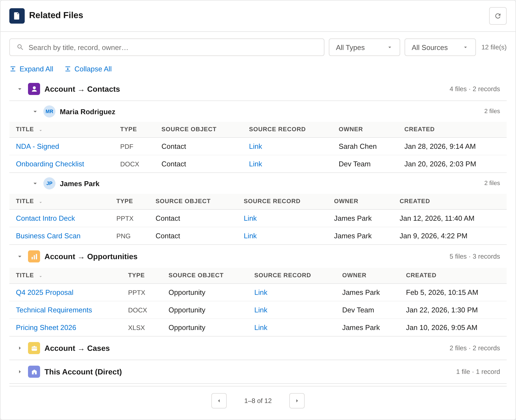Open source record Link for Pricing Sheet 2026
Image resolution: width=516 pixels, height=420 pixels.
pyautogui.click(x=261, y=327)
